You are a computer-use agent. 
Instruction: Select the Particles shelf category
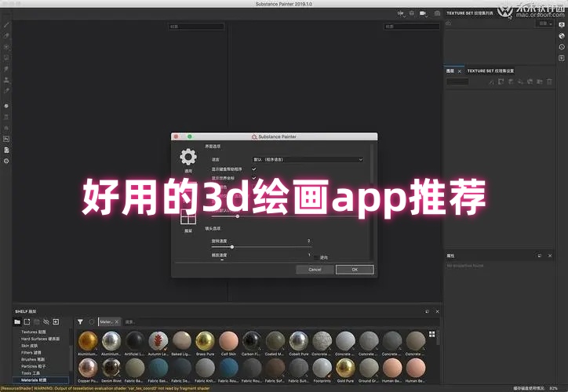point(33,366)
